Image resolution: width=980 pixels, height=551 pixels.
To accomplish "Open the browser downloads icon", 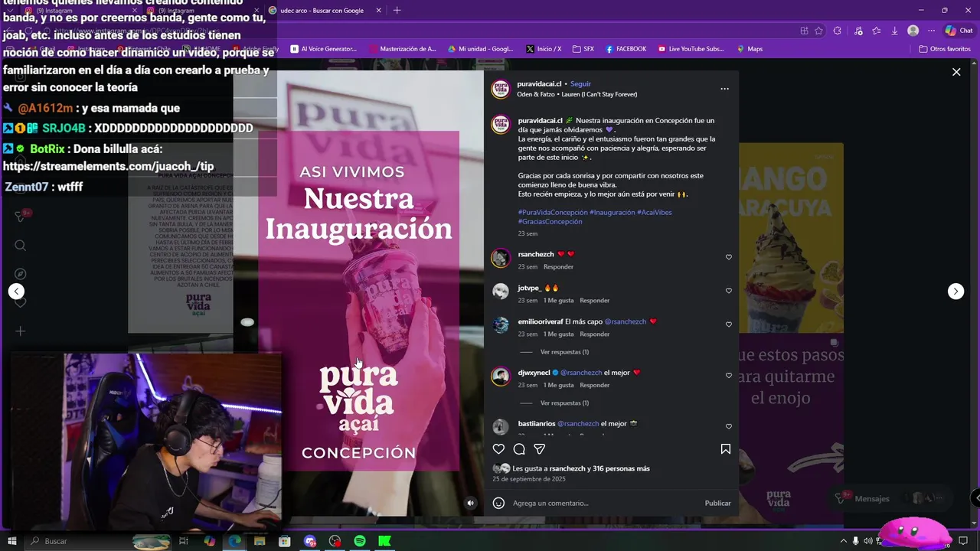I will tap(894, 31).
